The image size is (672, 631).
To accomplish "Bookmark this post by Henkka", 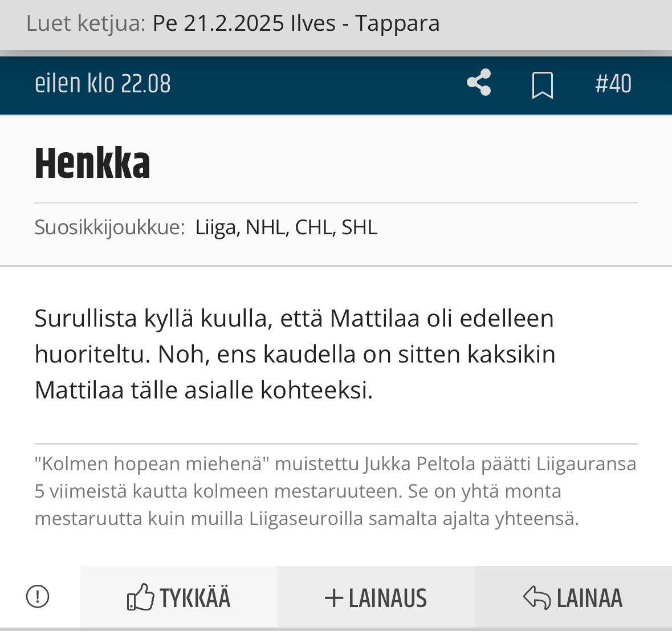I will (x=543, y=85).
